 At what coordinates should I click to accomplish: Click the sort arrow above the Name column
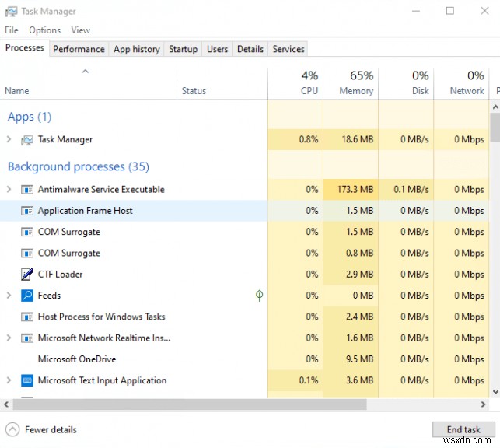pos(85,72)
